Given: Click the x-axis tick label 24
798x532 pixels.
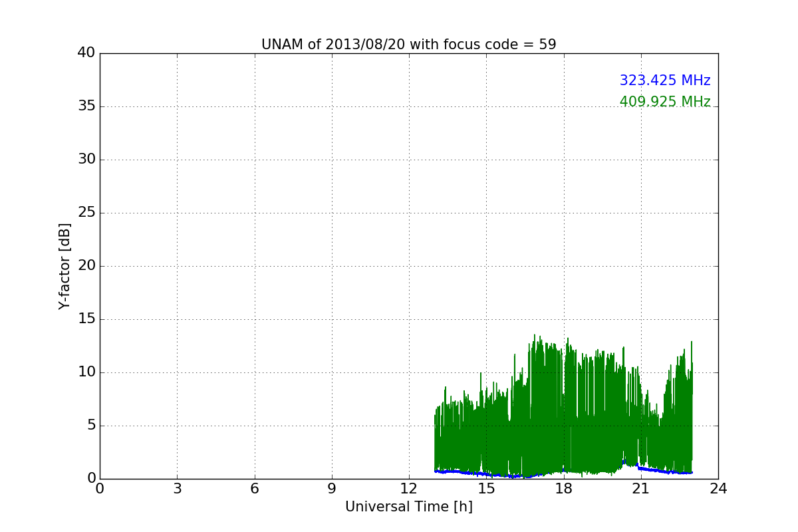Looking at the screenshot, I should coord(718,489).
